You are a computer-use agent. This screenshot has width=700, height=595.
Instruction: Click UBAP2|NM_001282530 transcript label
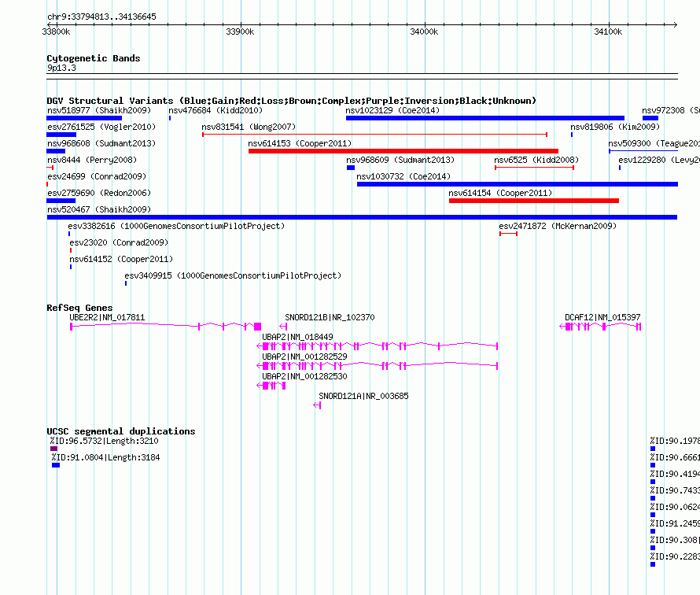[304, 376]
